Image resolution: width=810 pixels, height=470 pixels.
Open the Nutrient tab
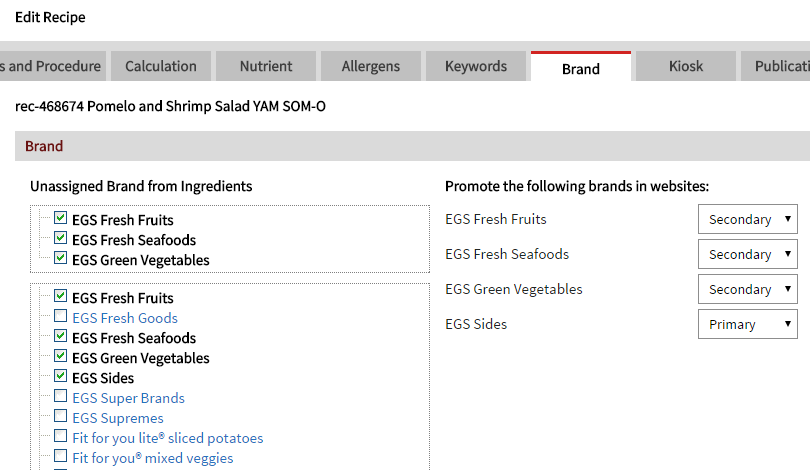pos(266,66)
